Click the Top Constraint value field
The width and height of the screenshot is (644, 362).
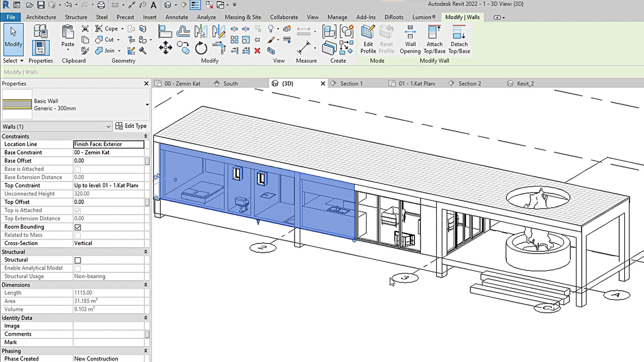coord(109,185)
